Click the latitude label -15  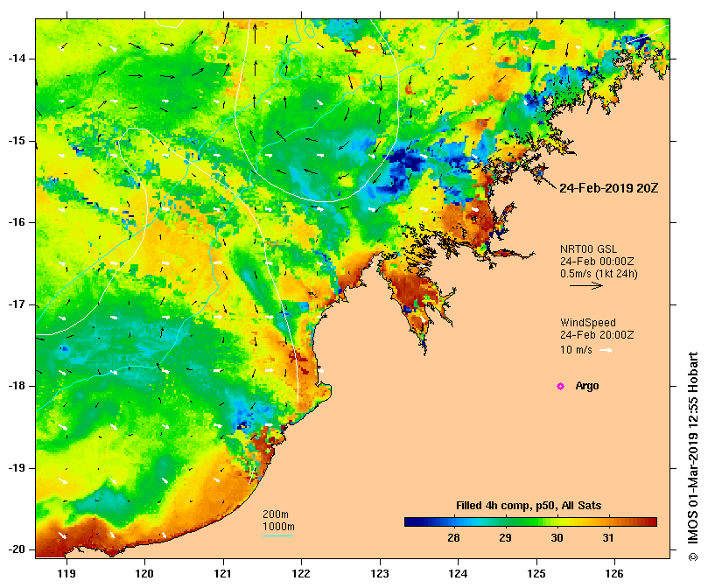click(x=17, y=141)
